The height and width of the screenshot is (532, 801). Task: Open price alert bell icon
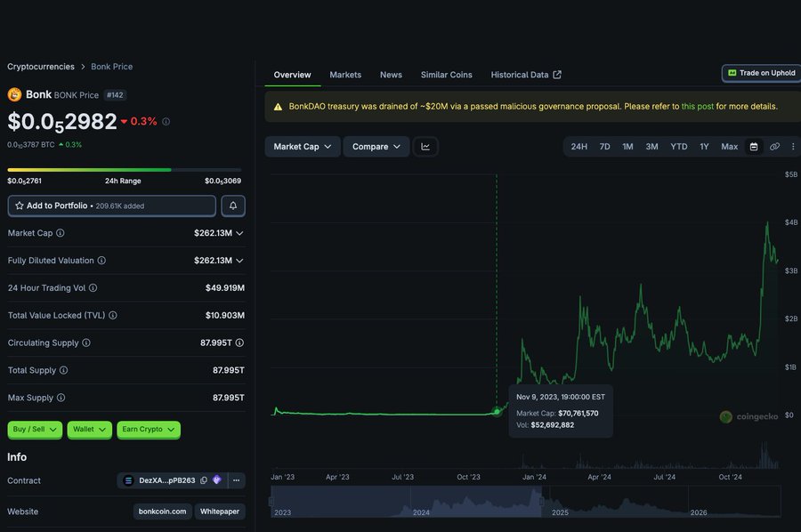pos(233,206)
